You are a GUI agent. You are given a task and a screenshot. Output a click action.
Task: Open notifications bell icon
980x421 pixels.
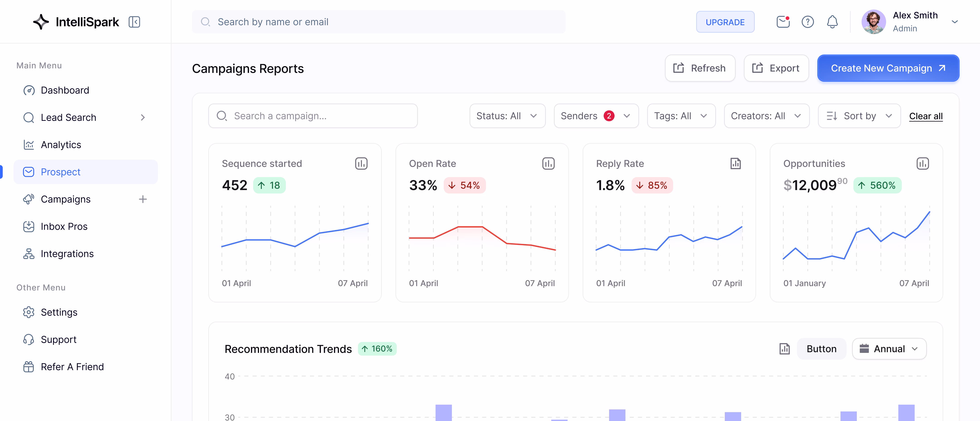point(832,22)
